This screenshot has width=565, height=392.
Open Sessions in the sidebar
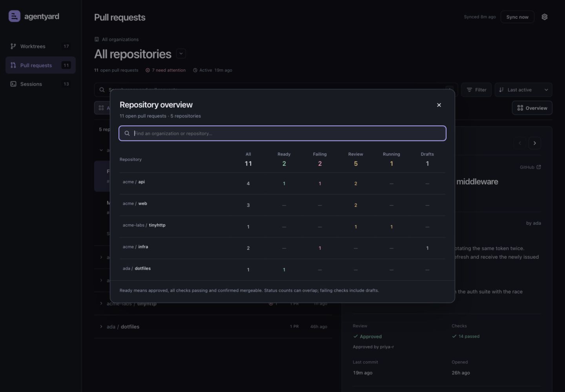pyautogui.click(x=40, y=84)
